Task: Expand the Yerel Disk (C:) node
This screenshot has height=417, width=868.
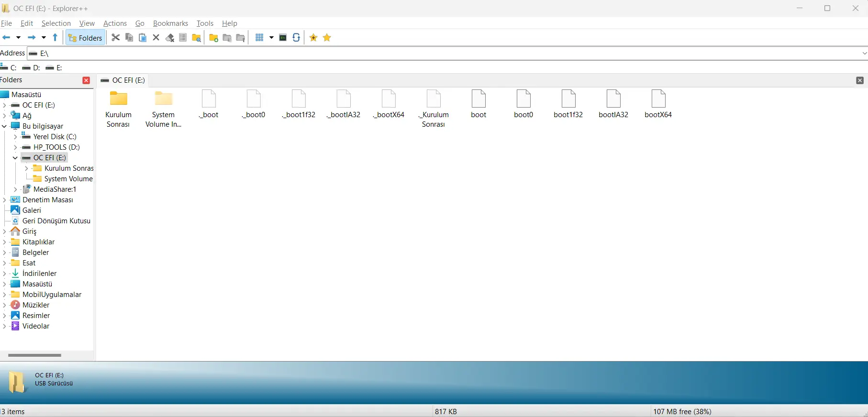Action: [15, 137]
